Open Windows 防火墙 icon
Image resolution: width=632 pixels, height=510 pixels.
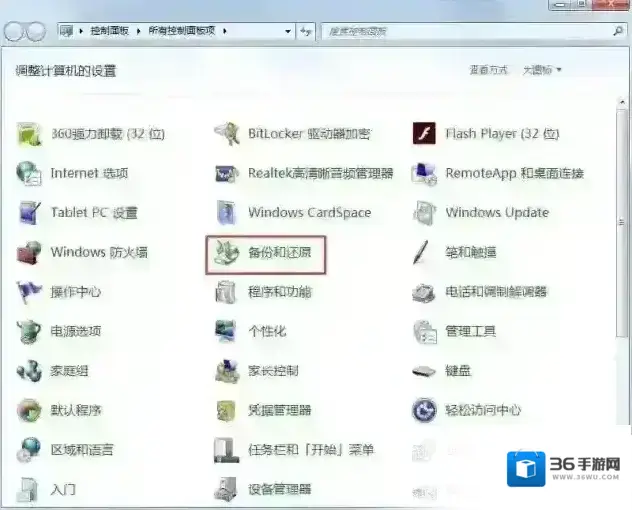pyautogui.click(x=29, y=252)
